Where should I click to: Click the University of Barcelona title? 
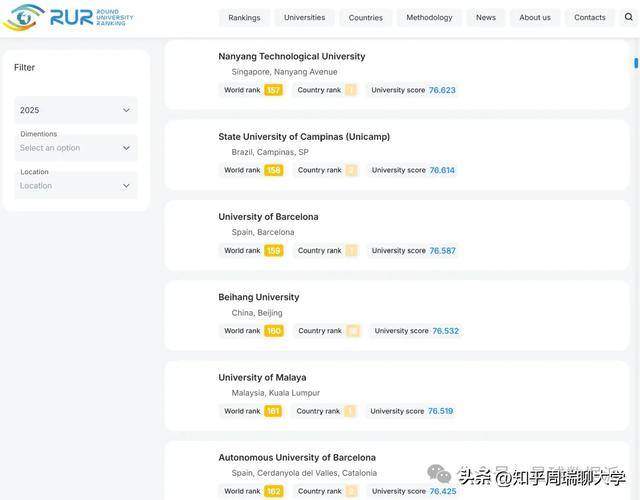pos(268,216)
